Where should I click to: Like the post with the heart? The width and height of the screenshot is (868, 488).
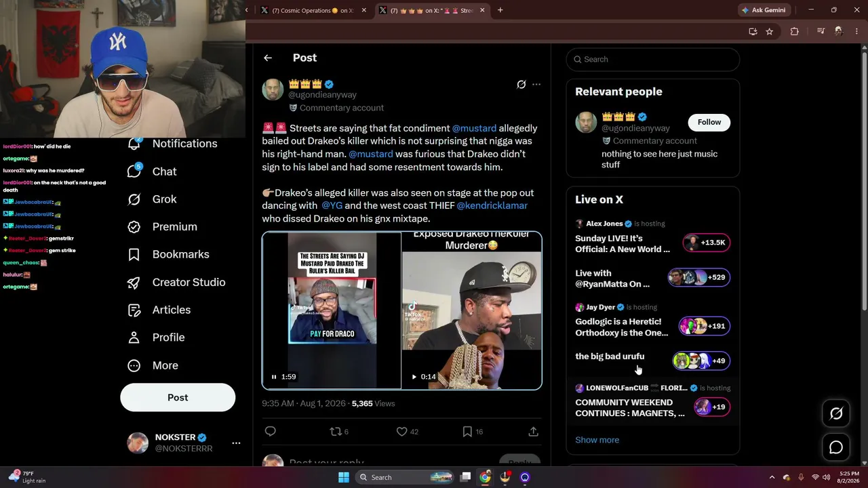401,432
